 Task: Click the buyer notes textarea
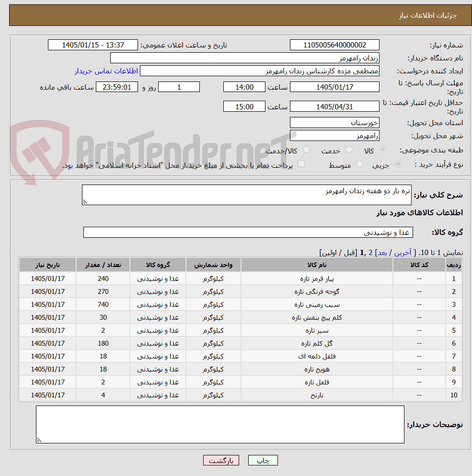(x=220, y=424)
